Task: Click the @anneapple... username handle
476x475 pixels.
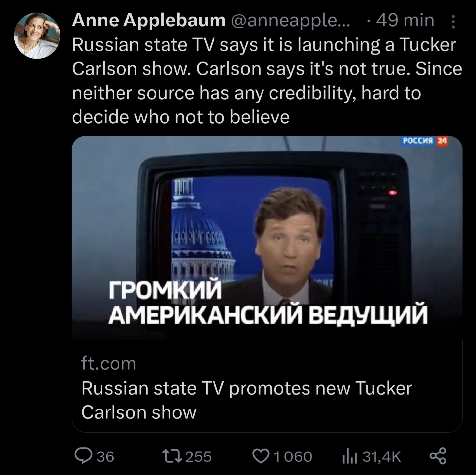Action: [x=288, y=21]
